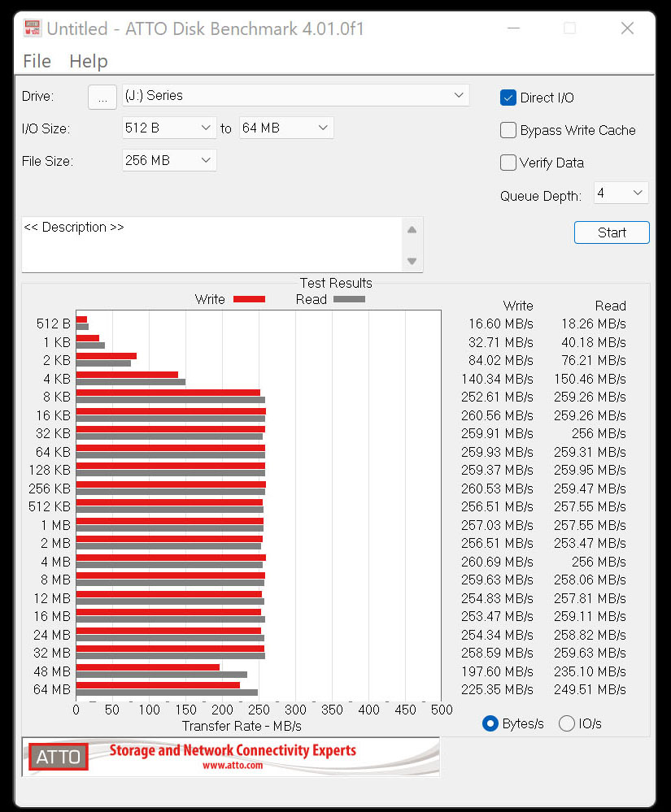Click the 128 KB row label in chart
This screenshot has width=671, height=812.
tap(50, 471)
